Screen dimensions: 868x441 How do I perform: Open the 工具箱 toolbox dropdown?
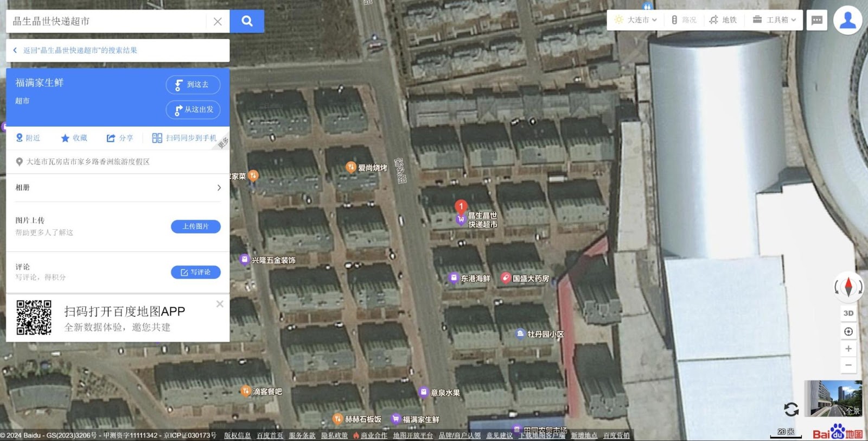[x=775, y=20]
